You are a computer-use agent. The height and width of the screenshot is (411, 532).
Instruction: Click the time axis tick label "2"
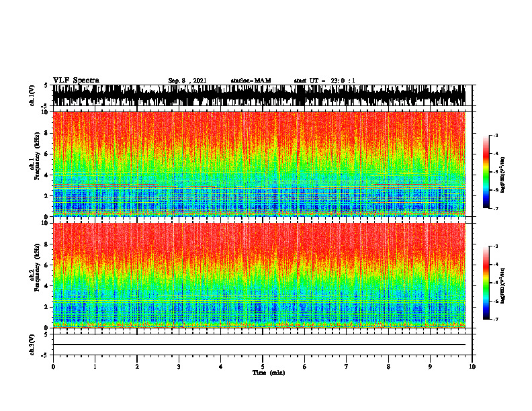click(x=137, y=367)
